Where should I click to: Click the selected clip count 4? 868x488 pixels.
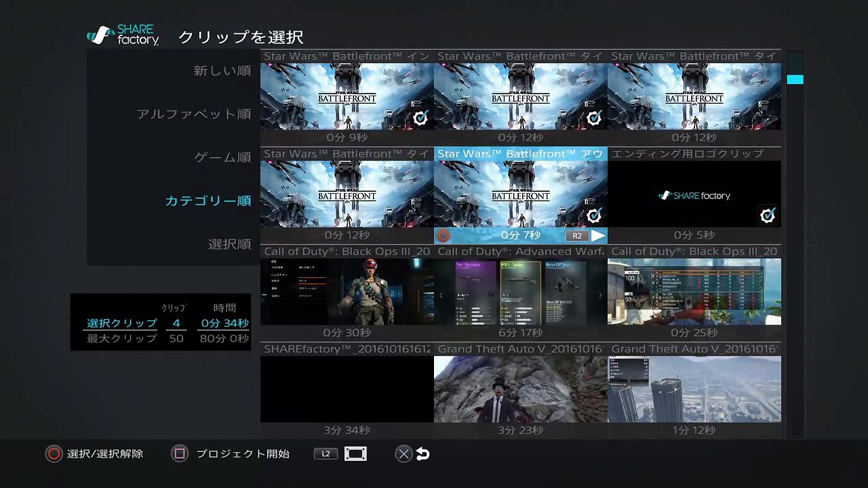pyautogui.click(x=176, y=323)
